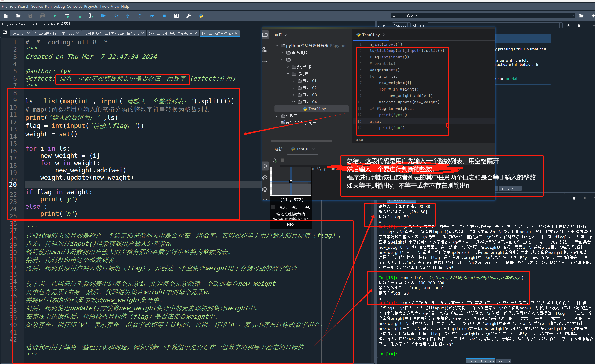Continue execution with the fast-forward icon
The image size is (595, 364).
tap(152, 16)
